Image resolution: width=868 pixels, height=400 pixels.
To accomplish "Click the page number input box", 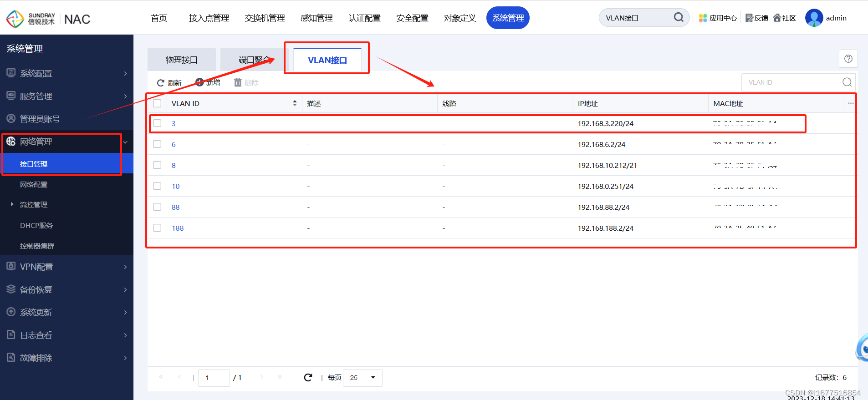I will pyautogui.click(x=214, y=378).
